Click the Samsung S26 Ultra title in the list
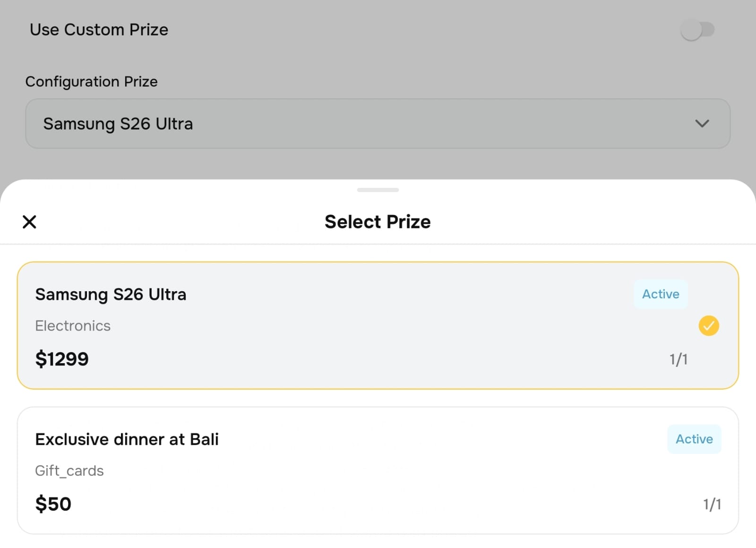Screen dimensions: 756x548 click(111, 295)
